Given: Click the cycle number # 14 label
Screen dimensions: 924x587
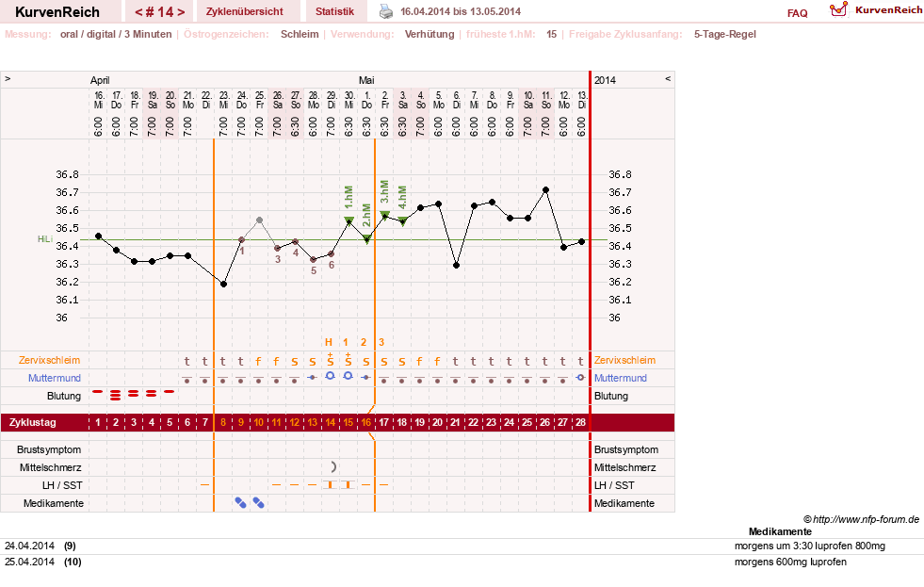Looking at the screenshot, I should [x=160, y=12].
